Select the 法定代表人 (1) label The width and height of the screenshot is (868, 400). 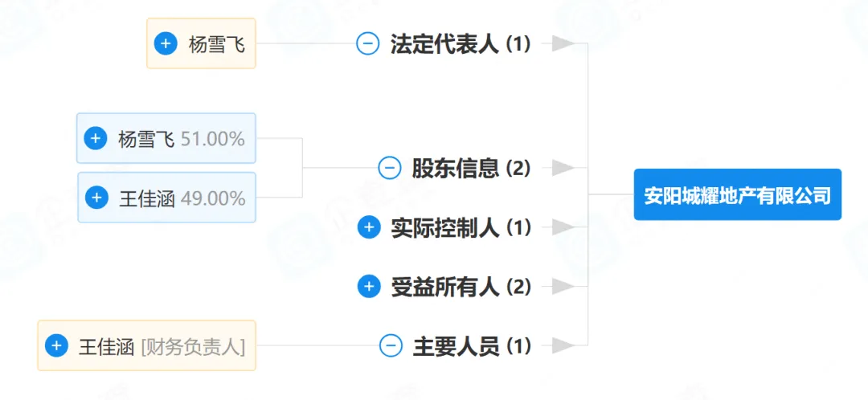[461, 43]
